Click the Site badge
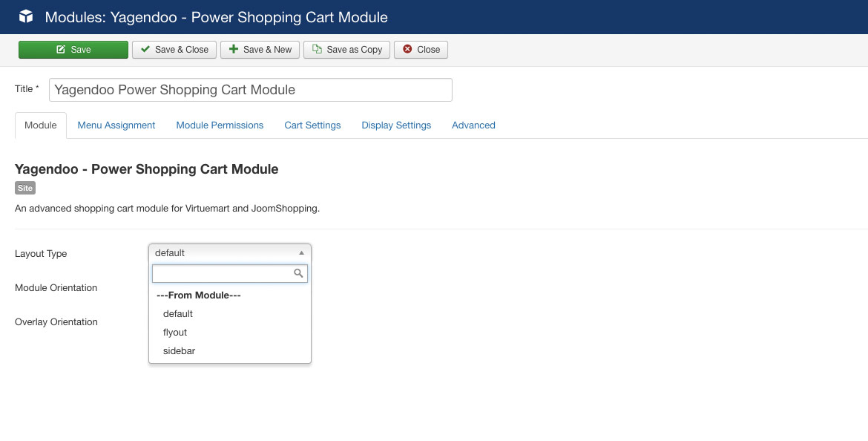 point(25,188)
